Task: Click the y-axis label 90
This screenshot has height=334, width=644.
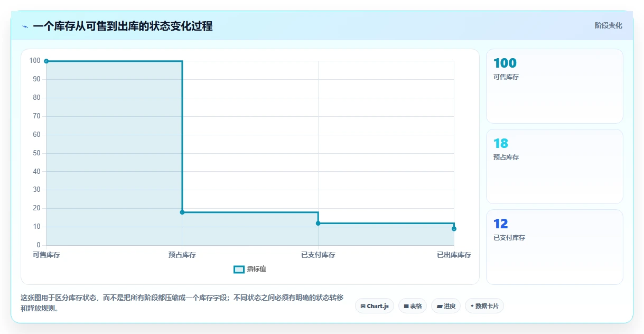Action: [x=36, y=79]
